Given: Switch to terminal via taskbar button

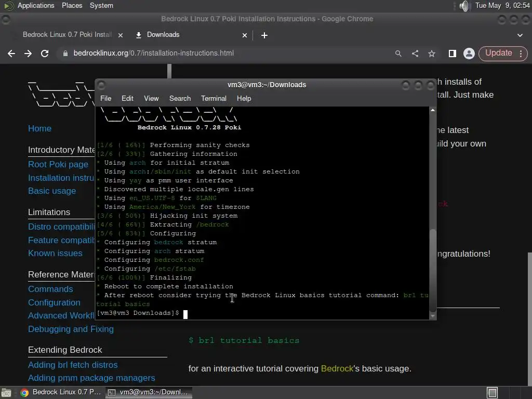Looking at the screenshot, I should (x=148, y=393).
